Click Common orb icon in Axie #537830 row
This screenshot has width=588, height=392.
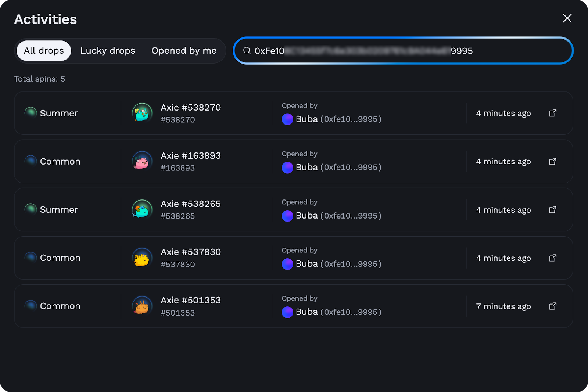pyautogui.click(x=31, y=257)
